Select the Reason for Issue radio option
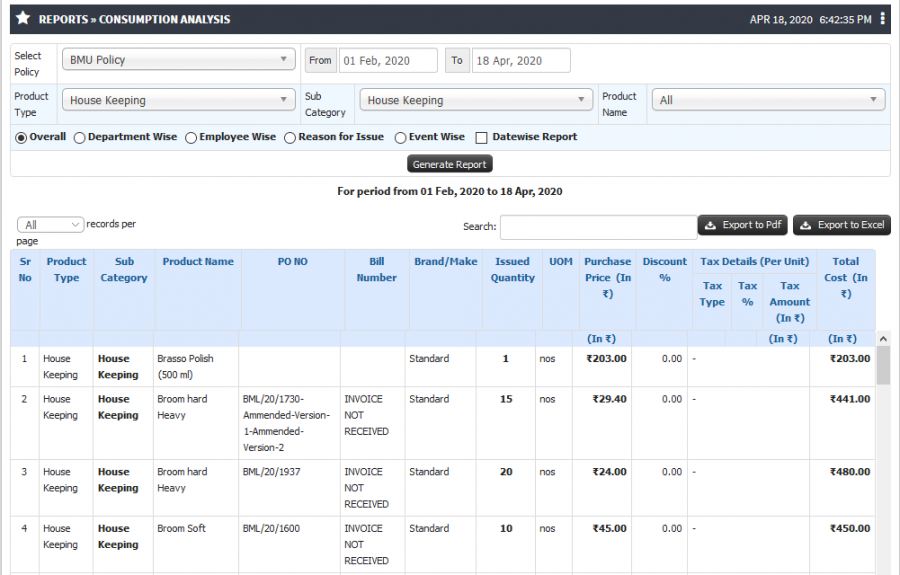900x575 pixels. tap(290, 138)
